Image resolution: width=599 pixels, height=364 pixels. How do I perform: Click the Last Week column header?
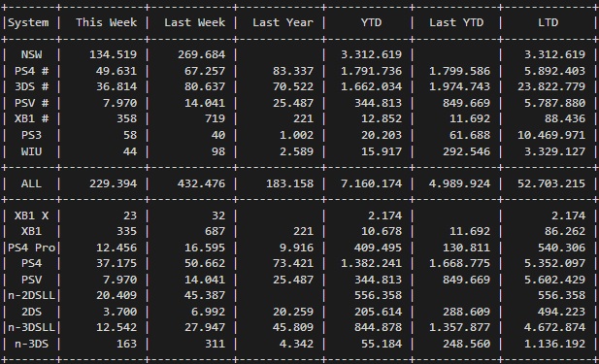195,22
